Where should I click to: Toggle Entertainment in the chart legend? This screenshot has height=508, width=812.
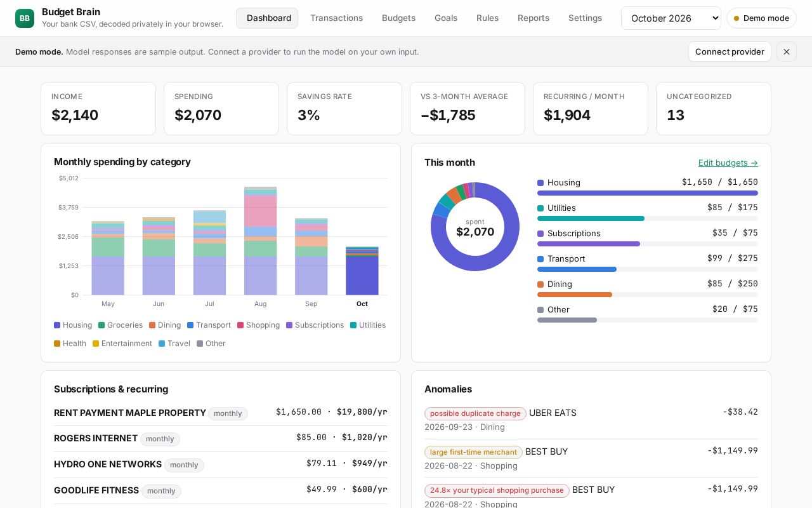[x=122, y=344]
